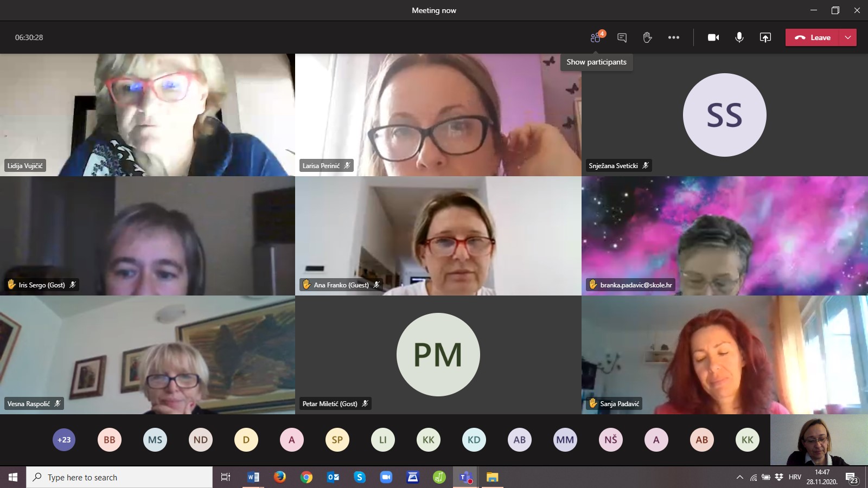Open Firefox from the taskbar
This screenshot has height=488, width=868.
coord(279,477)
